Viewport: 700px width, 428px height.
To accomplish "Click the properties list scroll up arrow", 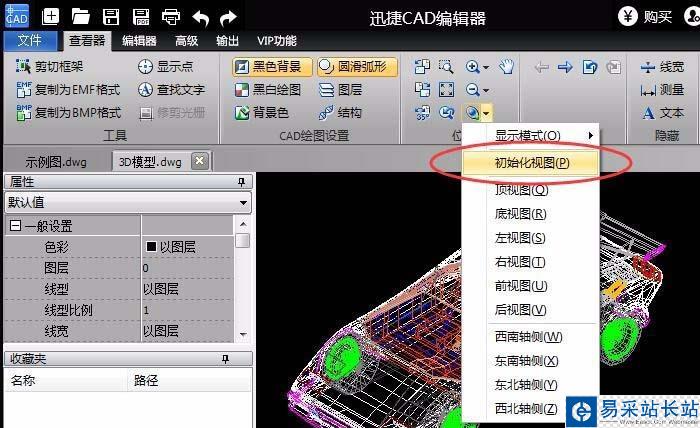I will pos(243,224).
